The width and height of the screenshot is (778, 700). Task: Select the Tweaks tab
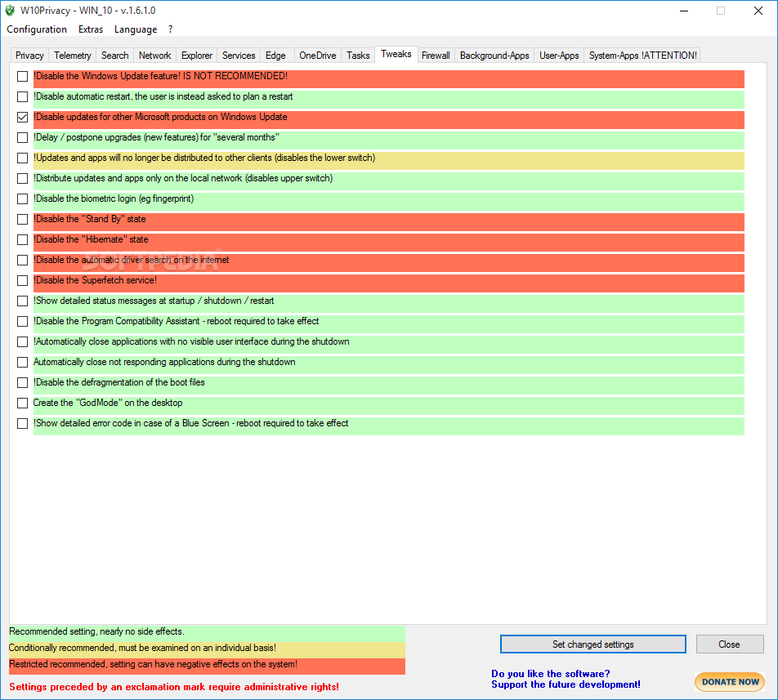[x=396, y=54]
